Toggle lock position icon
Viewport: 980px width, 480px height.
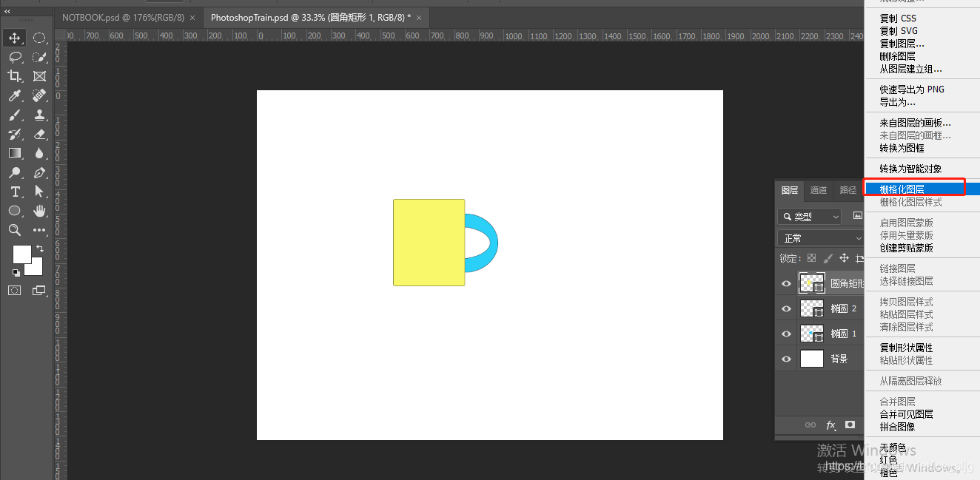(x=844, y=258)
